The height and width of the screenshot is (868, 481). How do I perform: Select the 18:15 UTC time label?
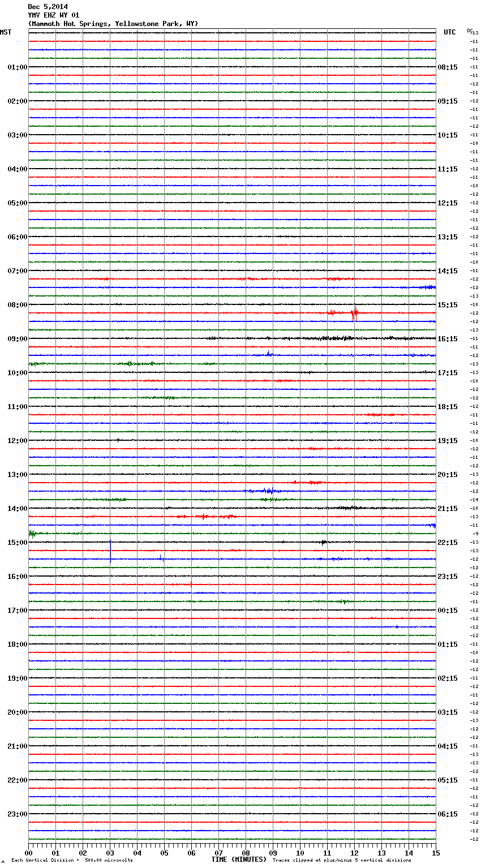point(448,407)
